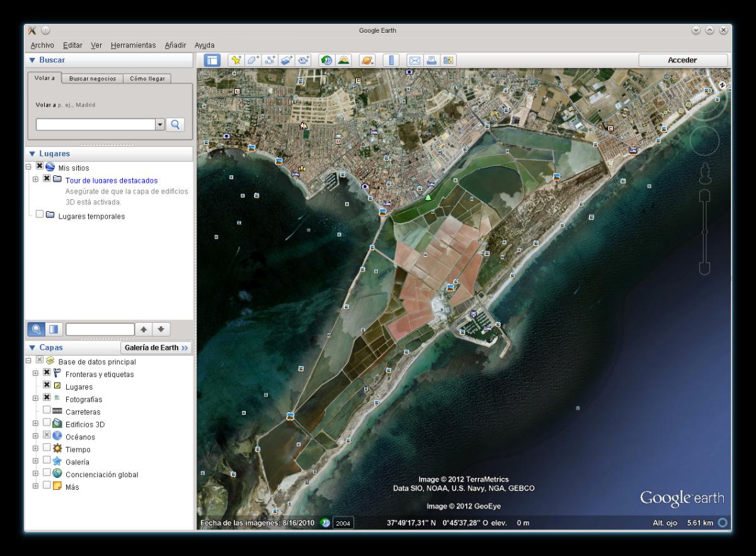Check the Tiempo layer checkbox
This screenshot has width=756, height=556.
[47, 448]
